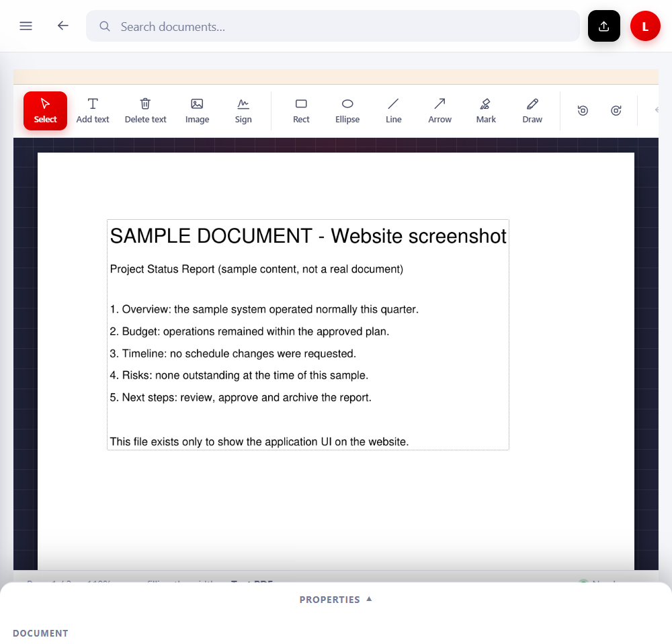Click the SAMPLE DOCUMENT heading text
672x644 pixels.
[x=308, y=236]
